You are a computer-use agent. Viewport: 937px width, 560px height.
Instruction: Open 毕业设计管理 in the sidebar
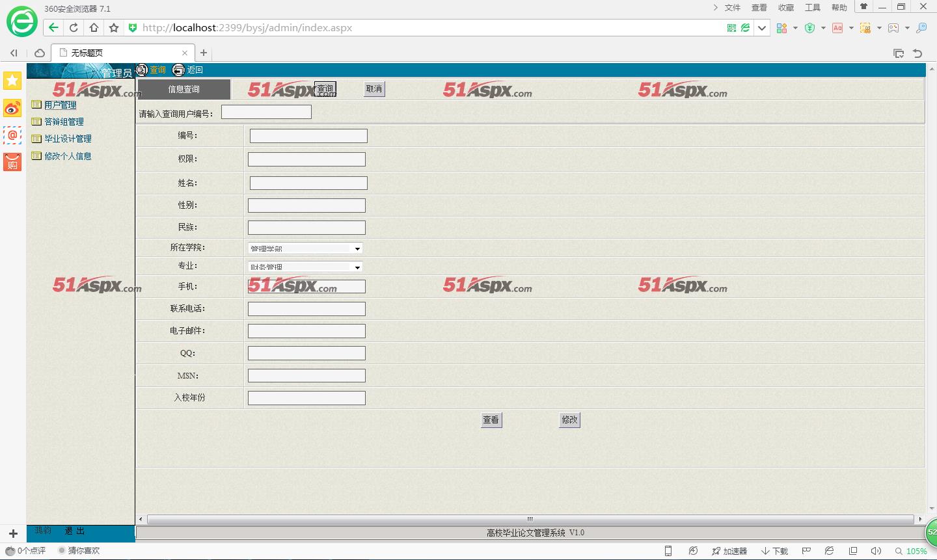point(68,139)
